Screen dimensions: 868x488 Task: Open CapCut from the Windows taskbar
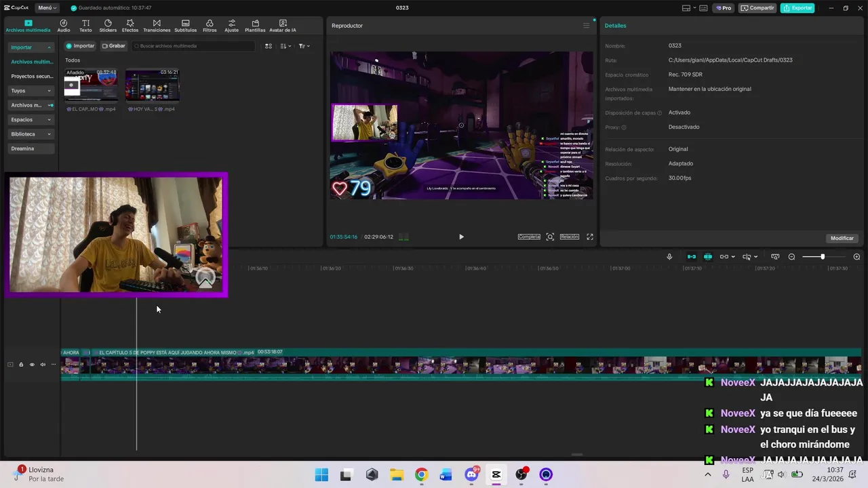(496, 474)
